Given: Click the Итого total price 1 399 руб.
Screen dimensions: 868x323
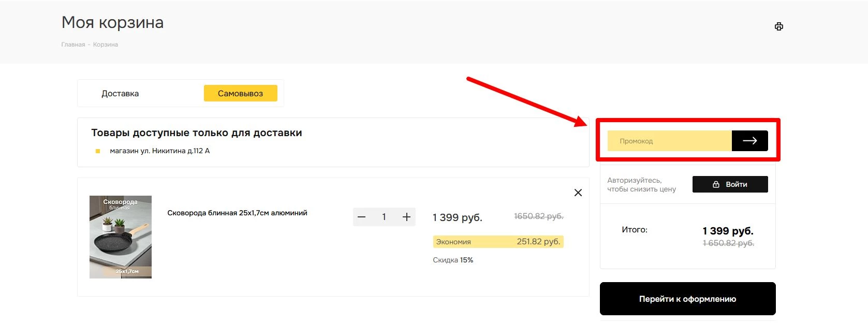Looking at the screenshot, I should (728, 231).
